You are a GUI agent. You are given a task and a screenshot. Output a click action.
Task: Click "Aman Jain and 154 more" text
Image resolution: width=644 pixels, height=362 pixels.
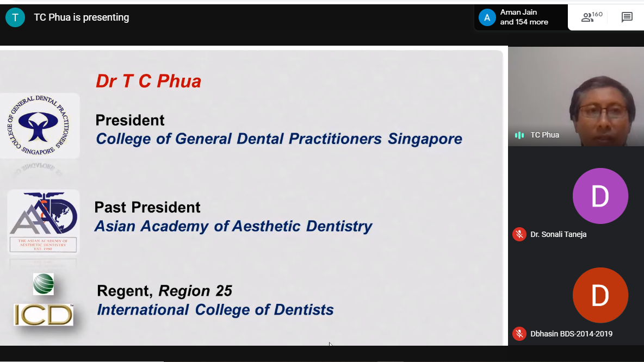pyautogui.click(x=524, y=17)
